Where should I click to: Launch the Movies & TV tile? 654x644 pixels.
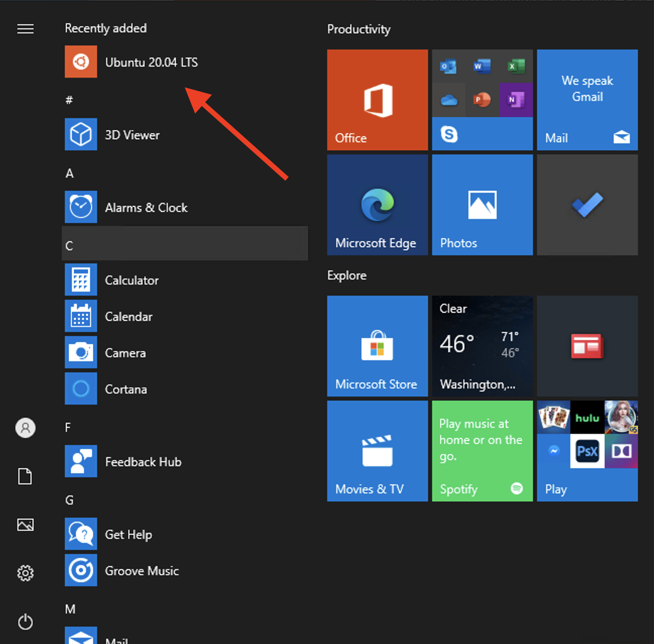[377, 451]
